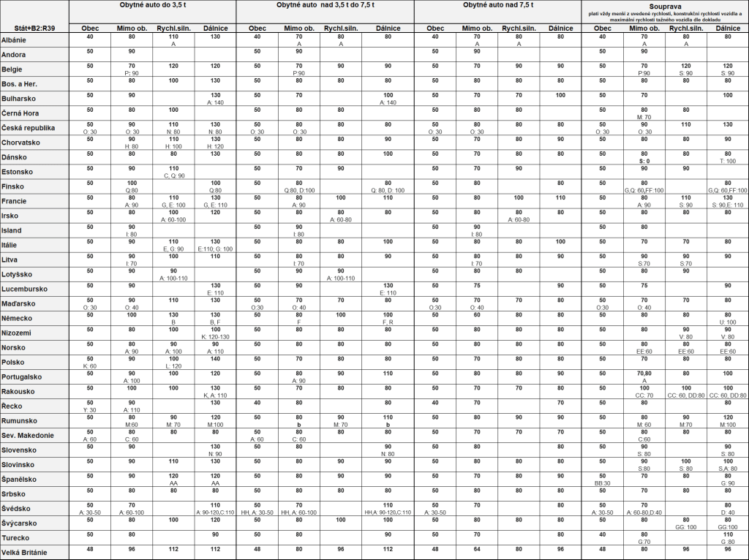Select Rychl.siln. header under Obytné auto nad 7,5 t
The height and width of the screenshot is (560, 749).
coord(519,29)
